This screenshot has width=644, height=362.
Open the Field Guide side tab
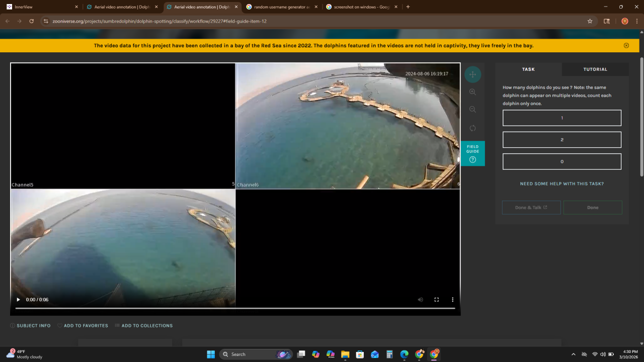click(472, 153)
